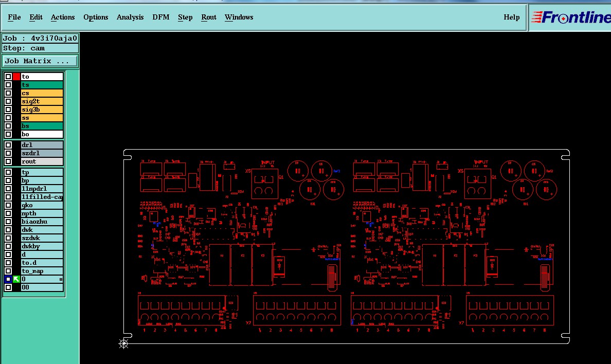Toggle the checkbox for layer bp

[x=8, y=180]
